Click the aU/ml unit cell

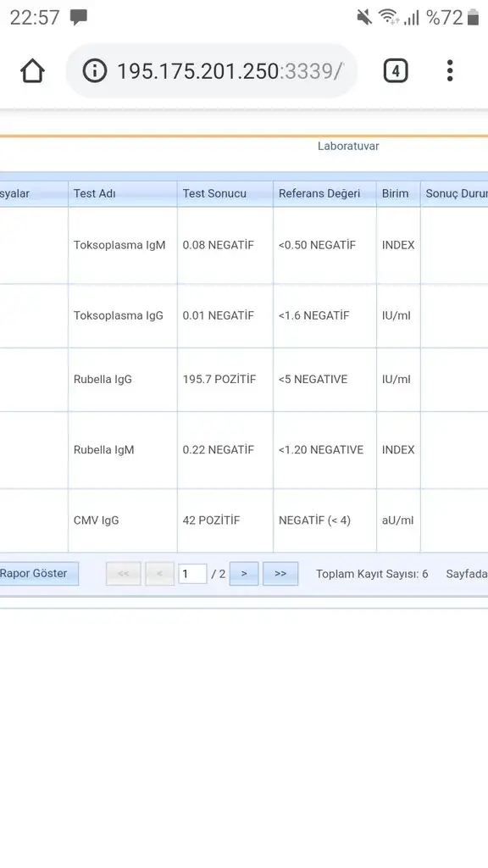coord(398,520)
